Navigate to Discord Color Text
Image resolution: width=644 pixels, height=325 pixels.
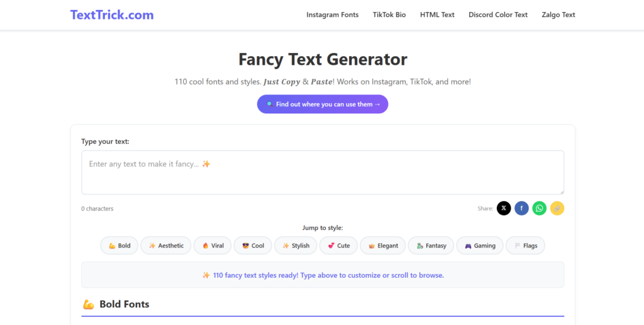coord(498,15)
